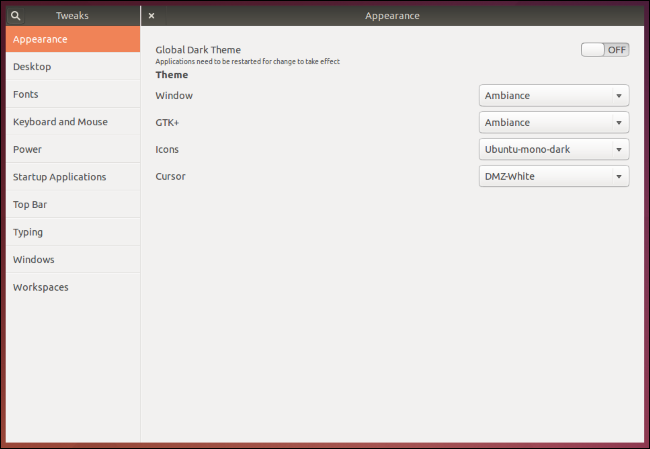The width and height of the screenshot is (650, 449).
Task: Click the search magnifier icon
Action: tap(15, 16)
